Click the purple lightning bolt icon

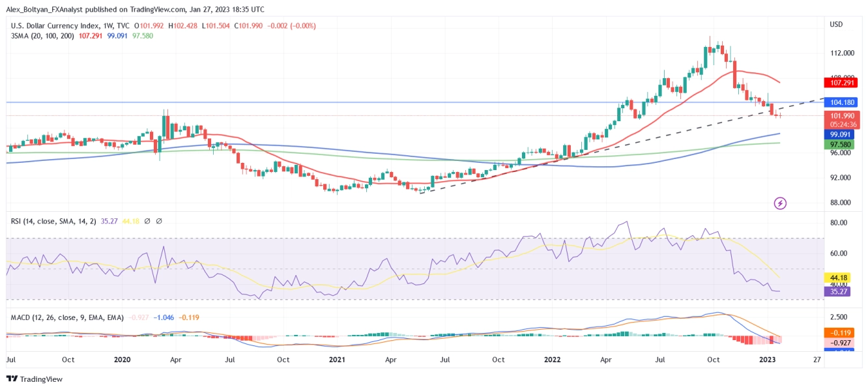[781, 203]
